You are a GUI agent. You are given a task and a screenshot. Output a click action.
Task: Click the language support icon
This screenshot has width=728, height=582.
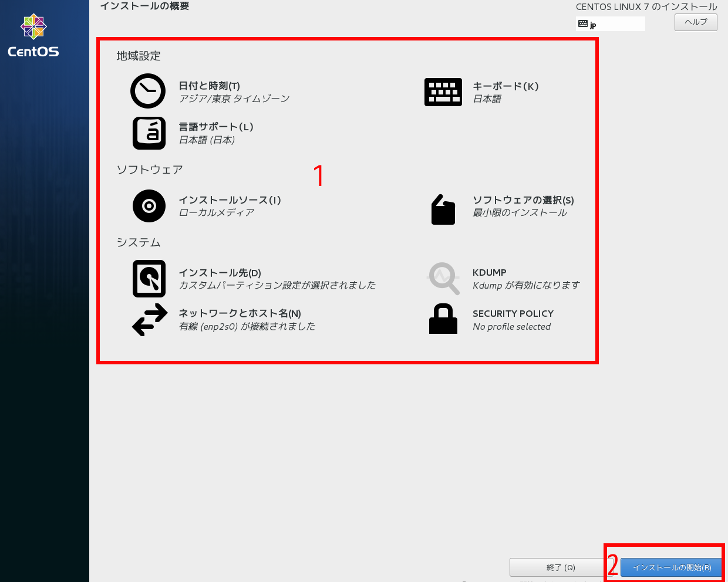(x=149, y=133)
